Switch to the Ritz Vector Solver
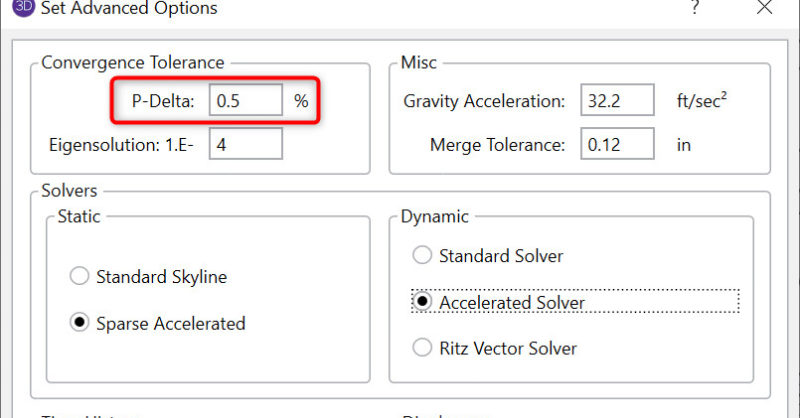The height and width of the screenshot is (418, 800). [x=422, y=348]
